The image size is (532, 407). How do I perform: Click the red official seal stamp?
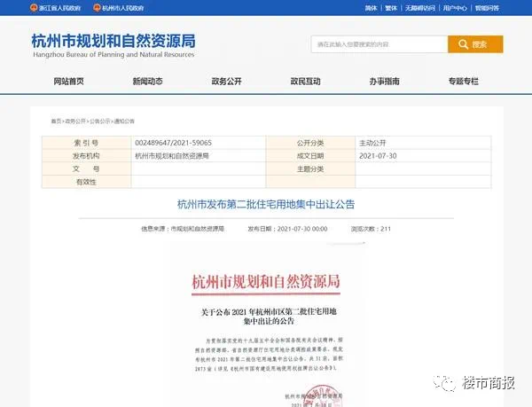coord(321,395)
